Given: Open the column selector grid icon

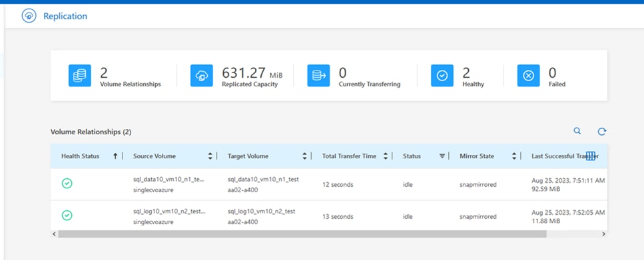Looking at the screenshot, I should (x=591, y=156).
